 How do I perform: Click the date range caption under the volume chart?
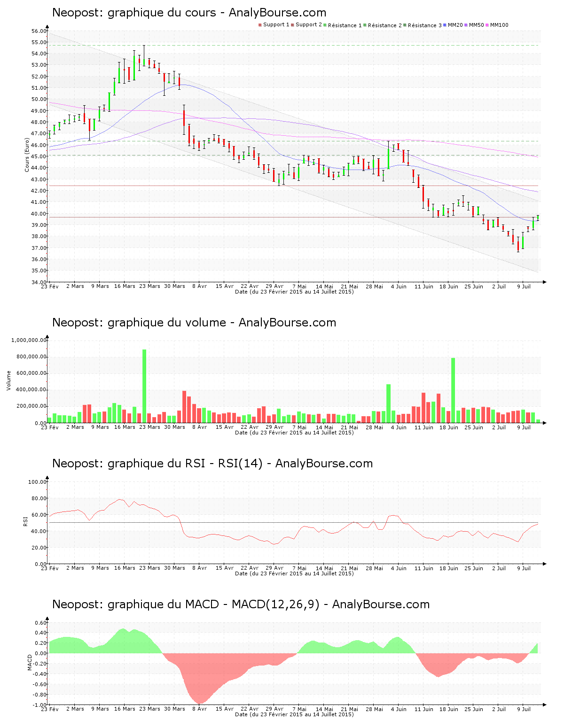294,433
